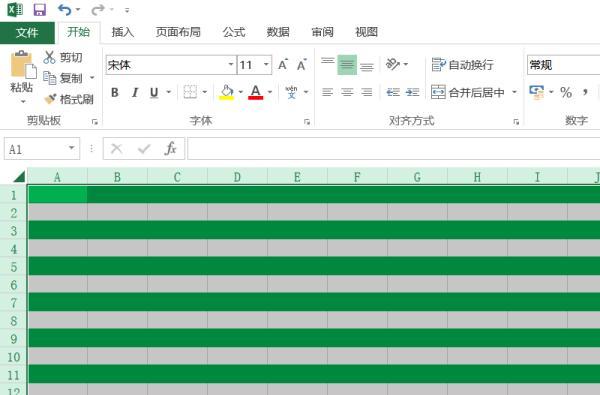Apply fill color with the paint bucket icon

pos(227,92)
